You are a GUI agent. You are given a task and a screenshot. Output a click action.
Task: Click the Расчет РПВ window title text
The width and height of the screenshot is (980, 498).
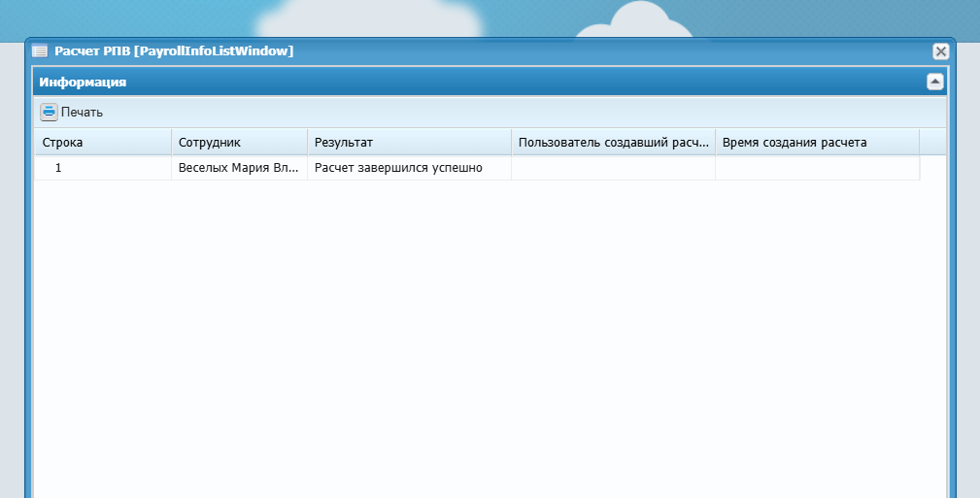click(174, 51)
